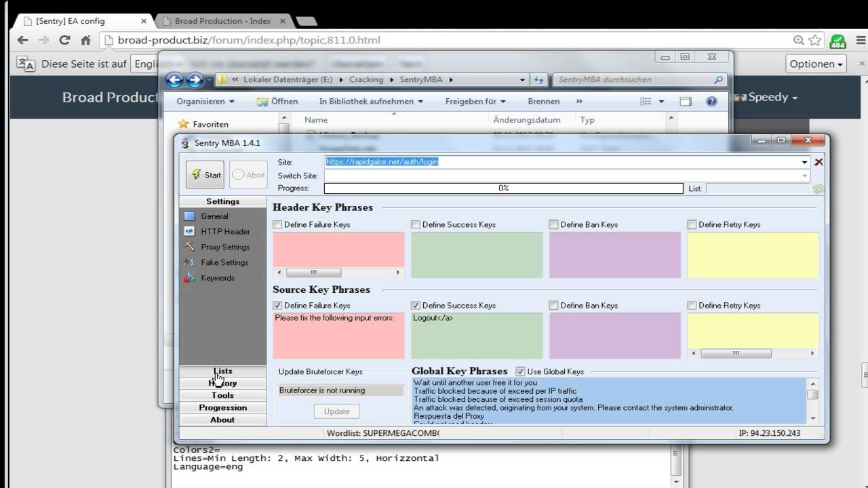This screenshot has height=488, width=868.
Task: Select 'Traffic blocked because of exceed session quota'
Action: pos(498,399)
